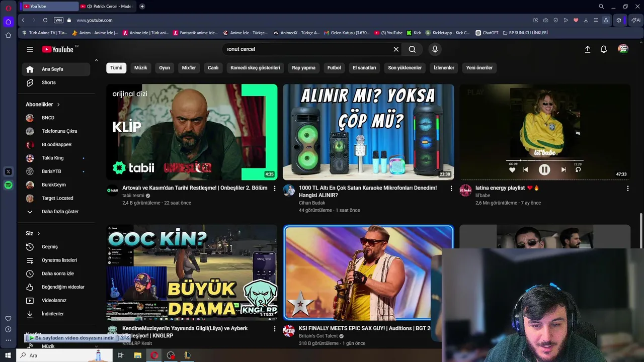Image resolution: width=644 pixels, height=362 pixels.
Task: Open Opera menu logo button
Action: [8, 8]
